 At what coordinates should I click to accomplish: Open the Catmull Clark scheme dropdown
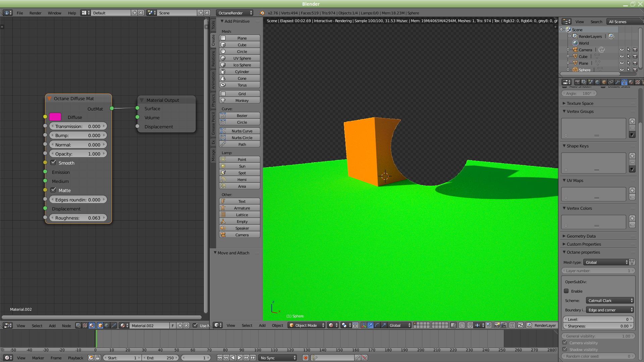coord(610,301)
